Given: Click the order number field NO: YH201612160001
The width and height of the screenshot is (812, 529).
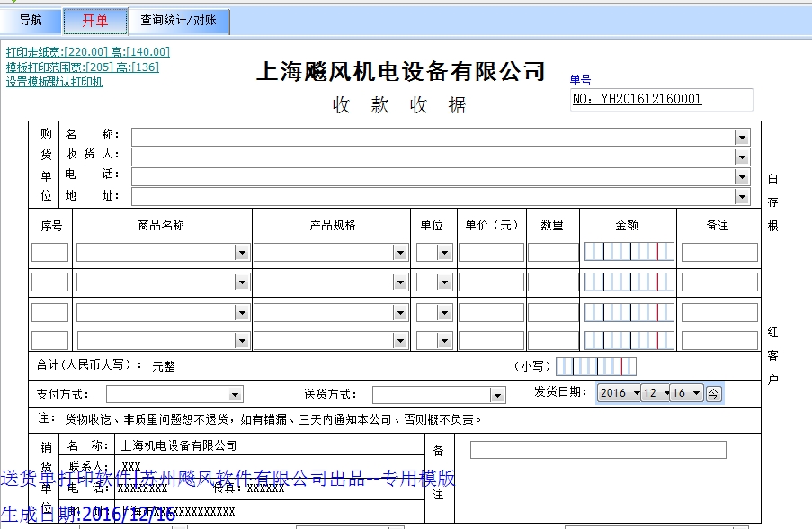Looking at the screenshot, I should 661,99.
